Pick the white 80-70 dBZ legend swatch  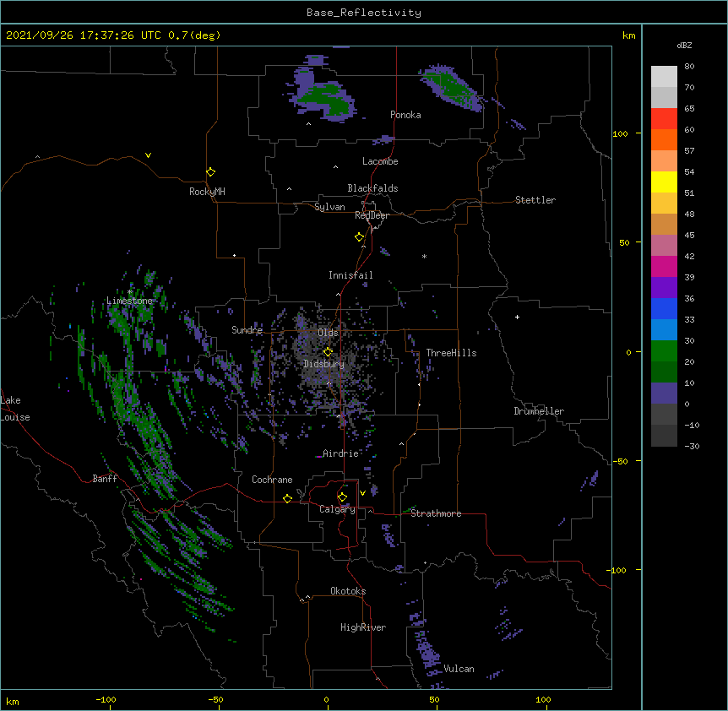pos(664,77)
